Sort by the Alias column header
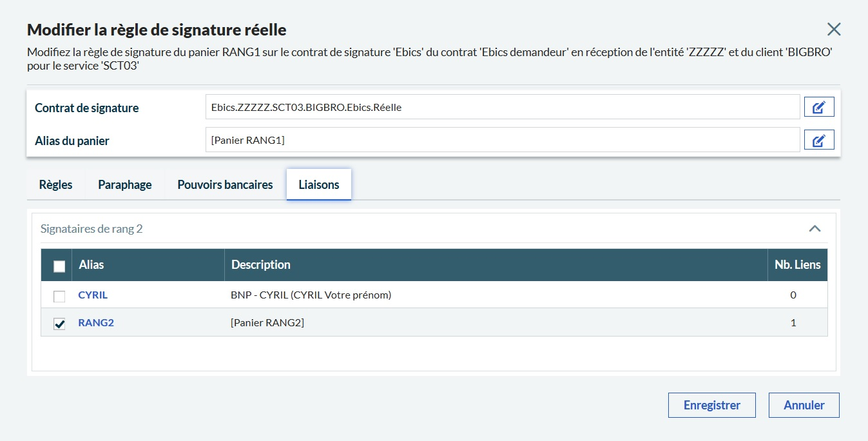868x441 pixels. 92,264
